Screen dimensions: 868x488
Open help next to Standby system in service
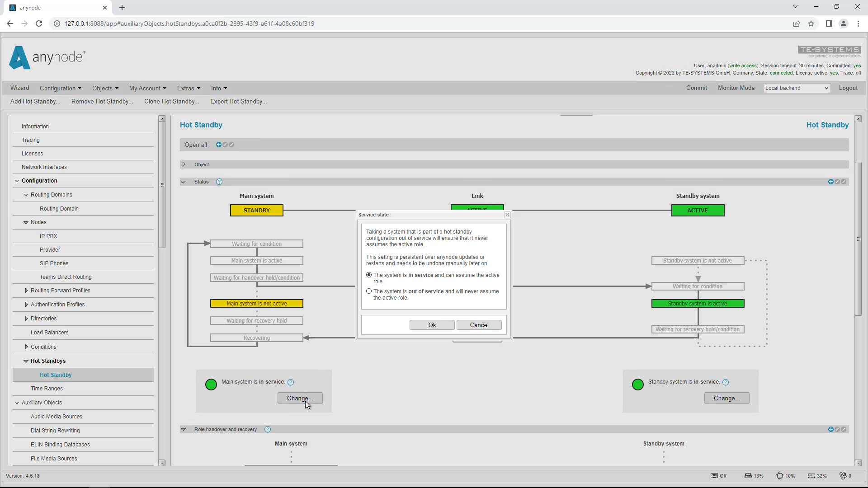tap(726, 382)
